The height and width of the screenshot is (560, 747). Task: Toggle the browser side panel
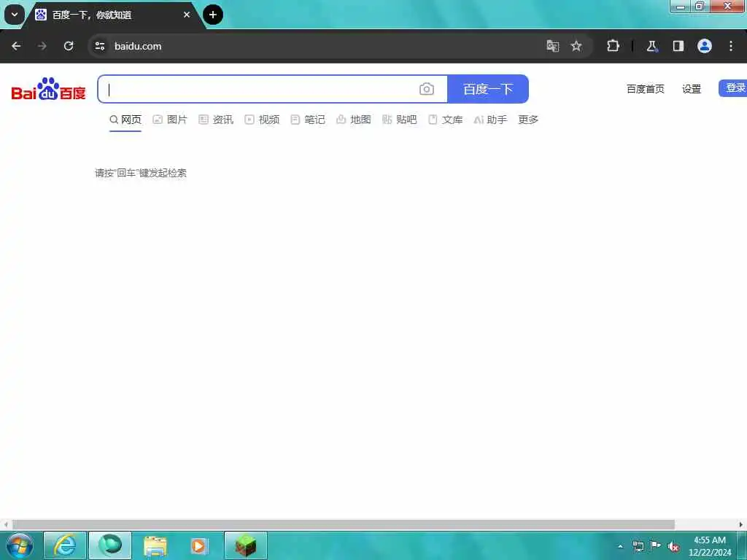tap(678, 46)
